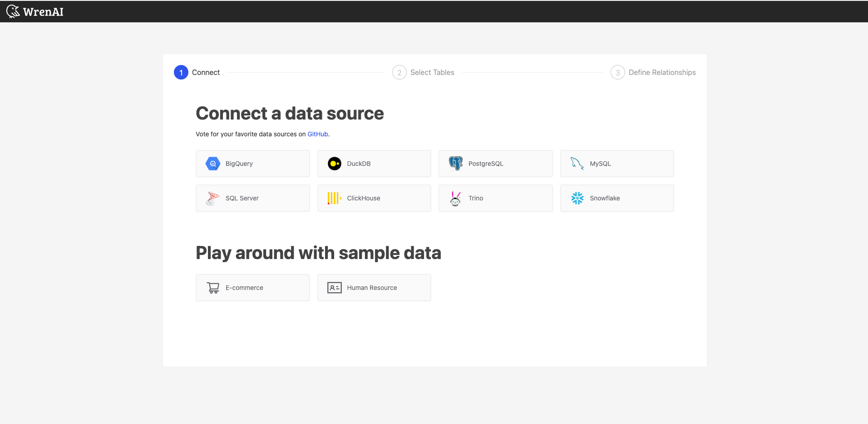Click the Snowflake blue snowflake icon
The image size is (868, 424).
[577, 198]
